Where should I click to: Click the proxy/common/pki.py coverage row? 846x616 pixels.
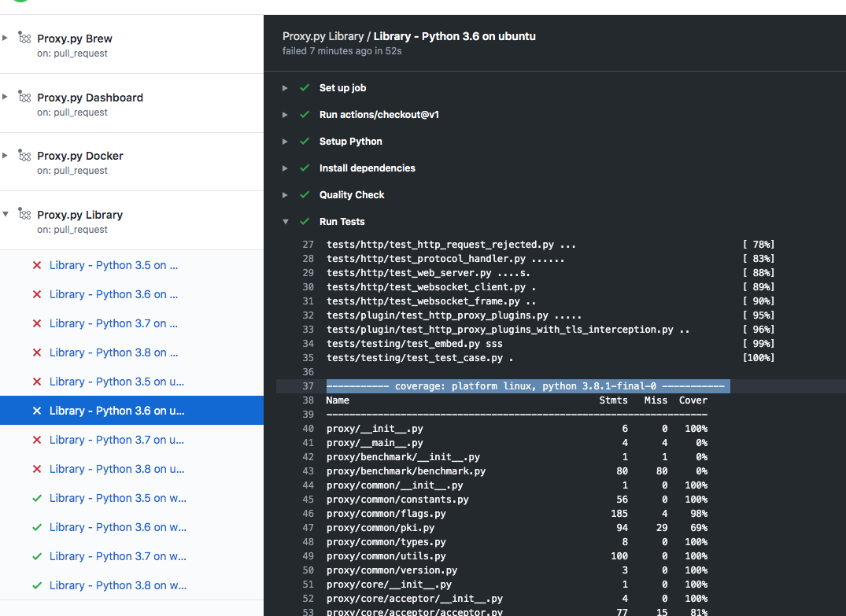517,528
